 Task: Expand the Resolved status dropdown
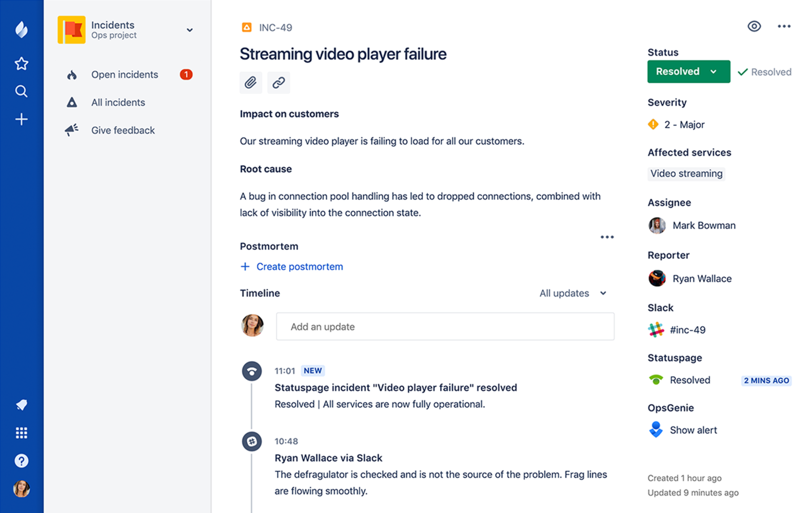(x=688, y=72)
